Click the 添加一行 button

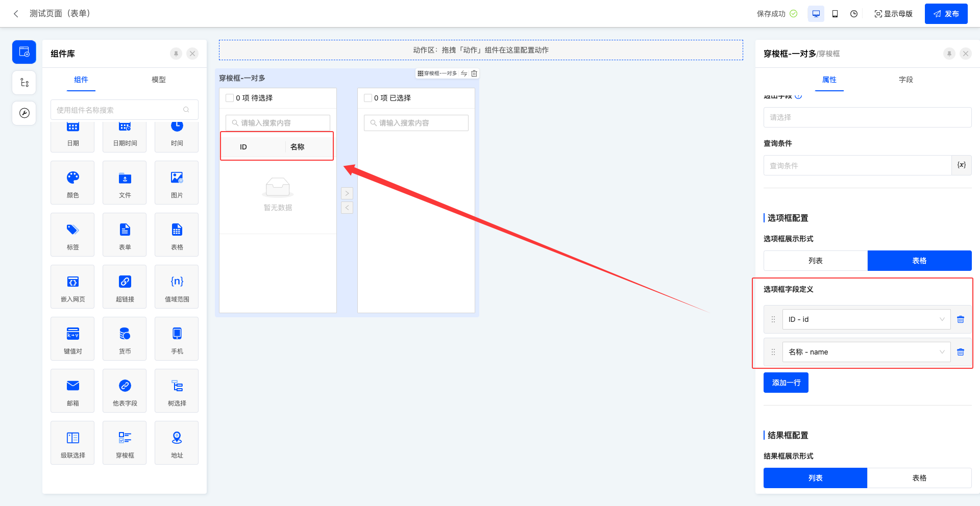[786, 383]
